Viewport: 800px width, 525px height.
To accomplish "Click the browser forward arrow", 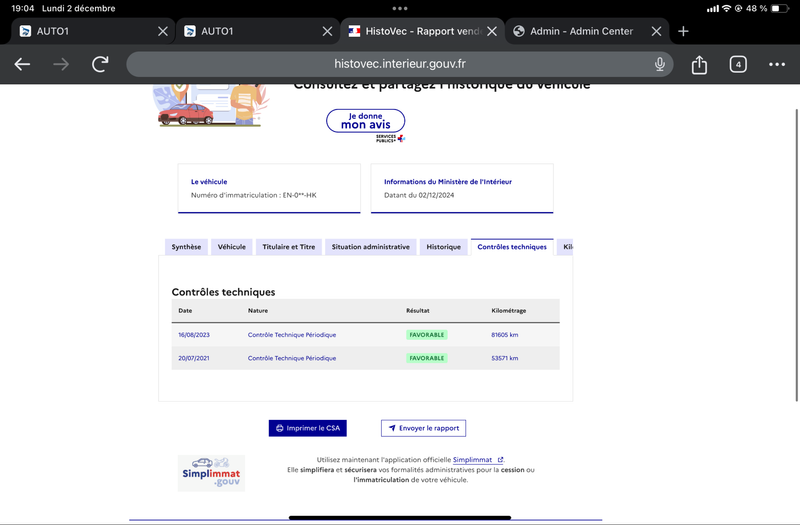I will [61, 64].
